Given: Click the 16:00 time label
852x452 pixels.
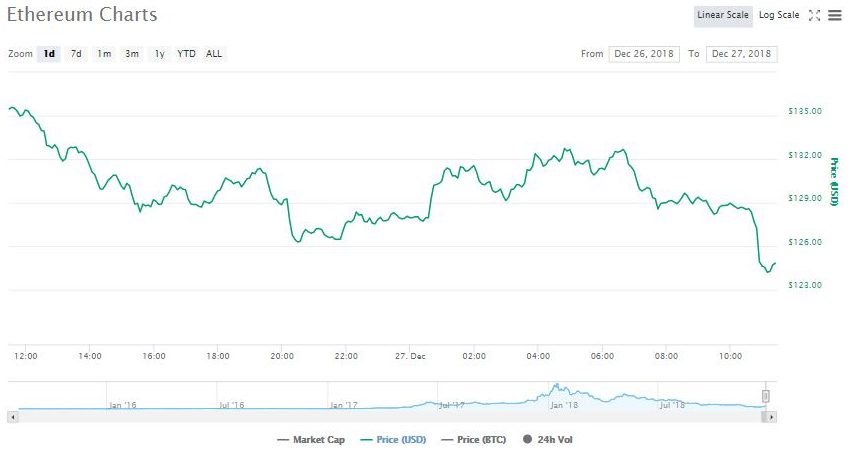Looking at the screenshot, I should pyautogui.click(x=154, y=356).
